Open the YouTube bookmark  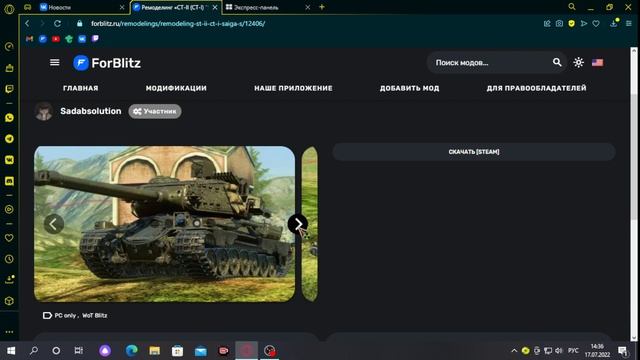(56, 39)
